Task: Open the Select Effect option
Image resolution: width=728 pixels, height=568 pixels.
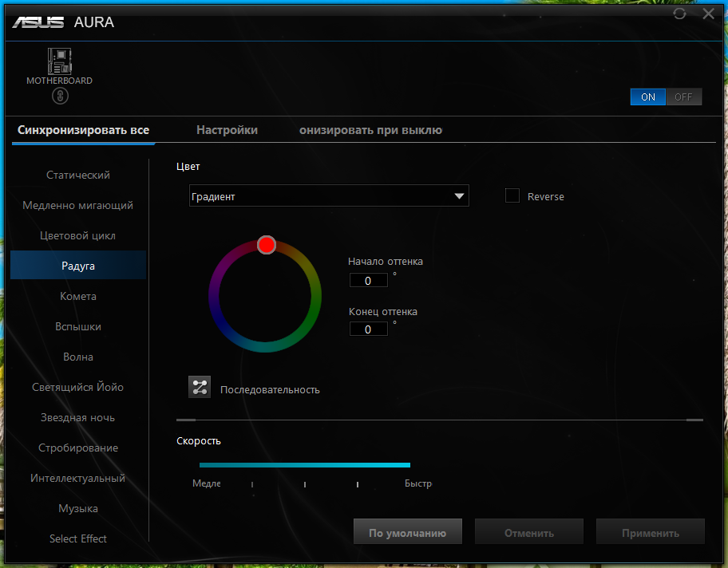Action: (x=78, y=538)
